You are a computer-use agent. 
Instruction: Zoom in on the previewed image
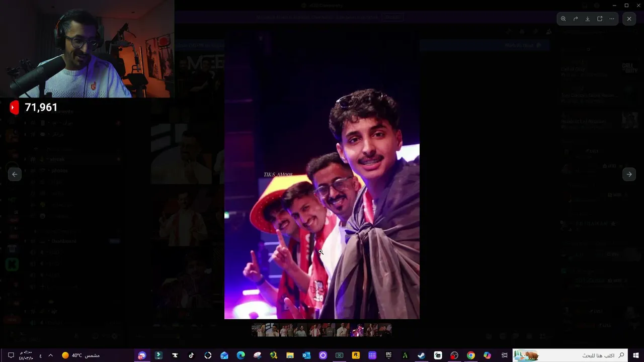[563, 19]
